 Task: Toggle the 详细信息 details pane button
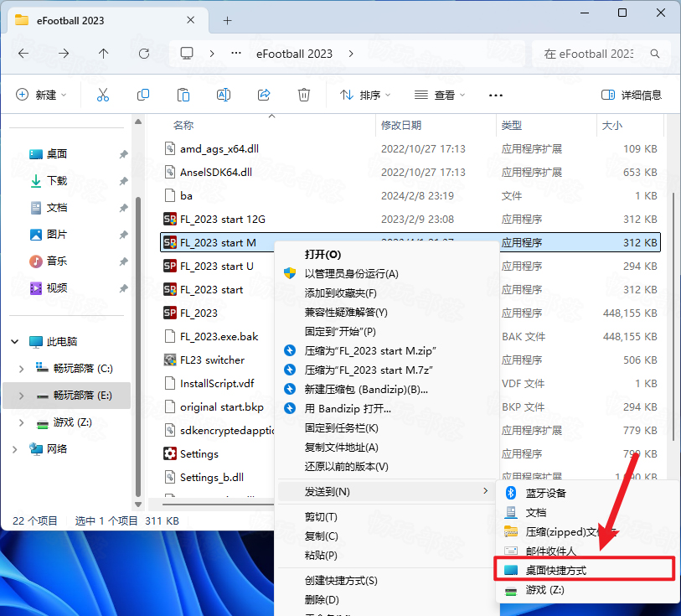[631, 95]
